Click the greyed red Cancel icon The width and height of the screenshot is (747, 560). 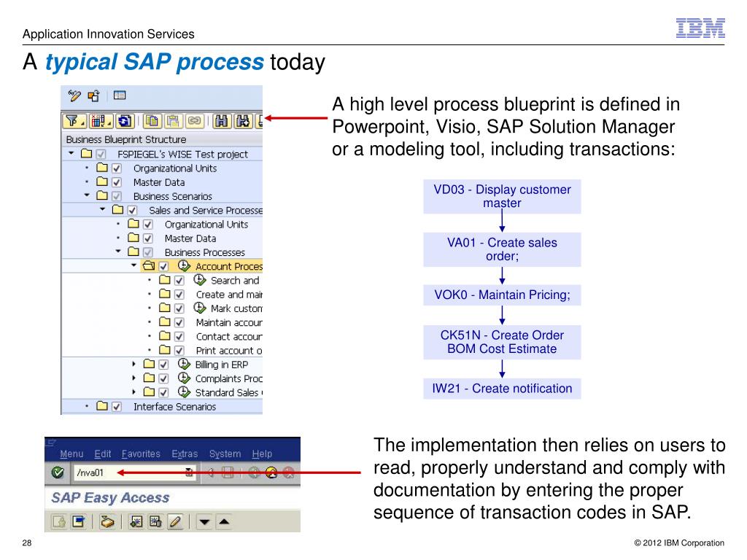click(x=289, y=472)
